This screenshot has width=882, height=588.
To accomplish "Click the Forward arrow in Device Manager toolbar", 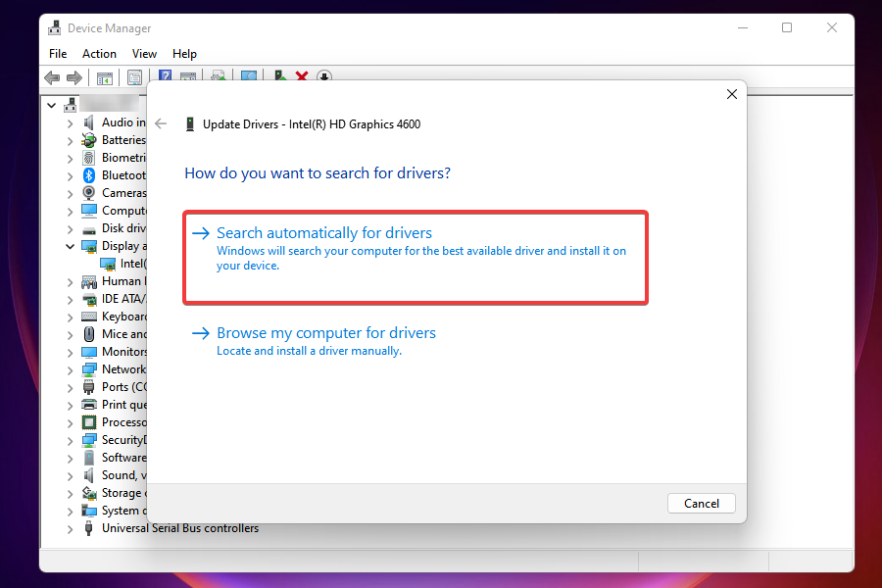I will pos(74,77).
